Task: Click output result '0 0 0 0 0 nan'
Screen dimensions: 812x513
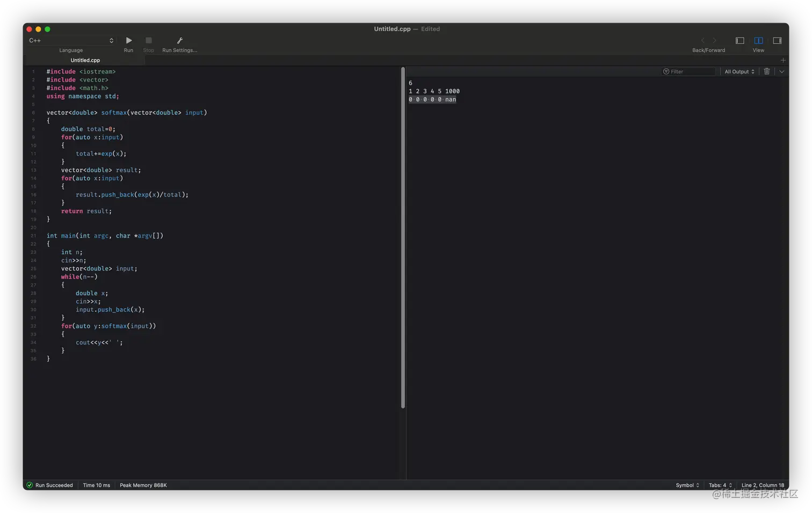Action: click(432, 99)
